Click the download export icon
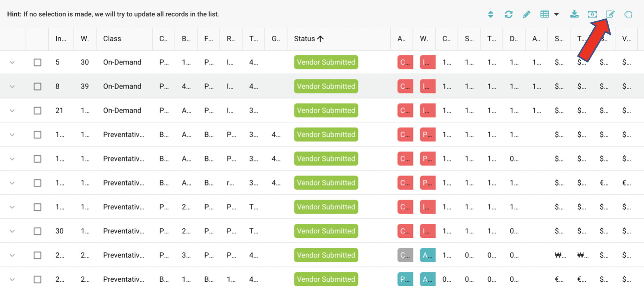The width and height of the screenshot is (644, 290). [575, 14]
